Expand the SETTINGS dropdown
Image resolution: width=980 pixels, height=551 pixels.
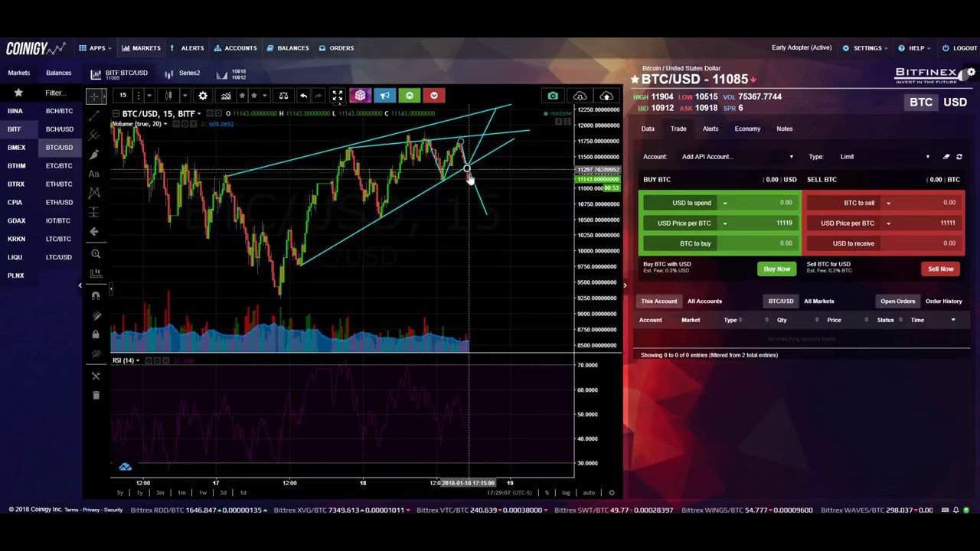click(x=865, y=48)
